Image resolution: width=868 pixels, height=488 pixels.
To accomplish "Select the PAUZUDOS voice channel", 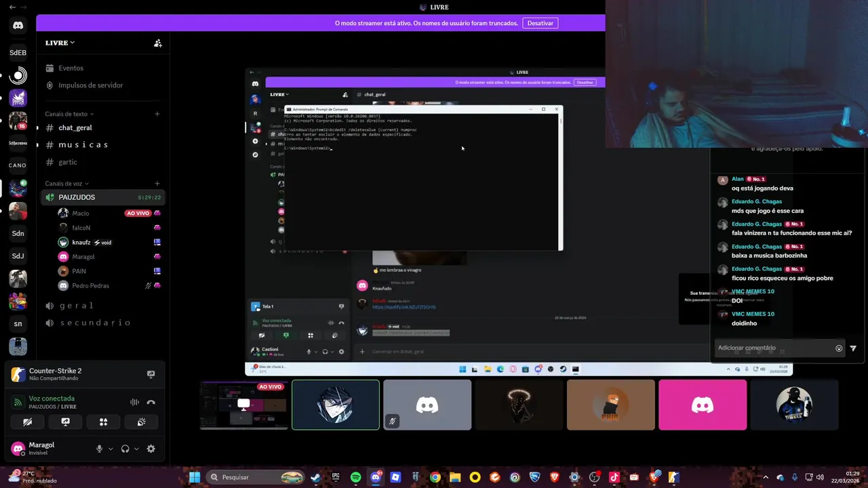I will coord(103,197).
